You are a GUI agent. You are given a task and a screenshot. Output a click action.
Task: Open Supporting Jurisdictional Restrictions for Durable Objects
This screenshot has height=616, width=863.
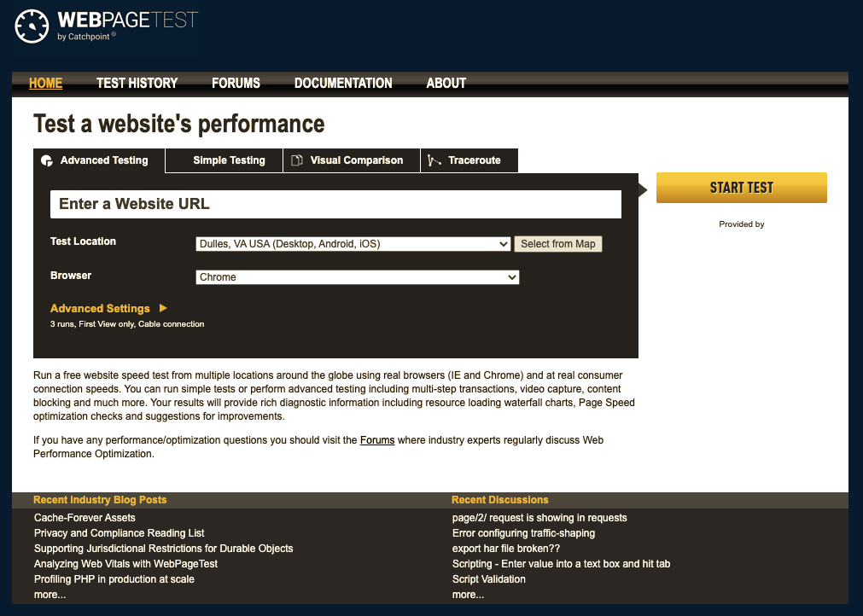click(x=163, y=549)
